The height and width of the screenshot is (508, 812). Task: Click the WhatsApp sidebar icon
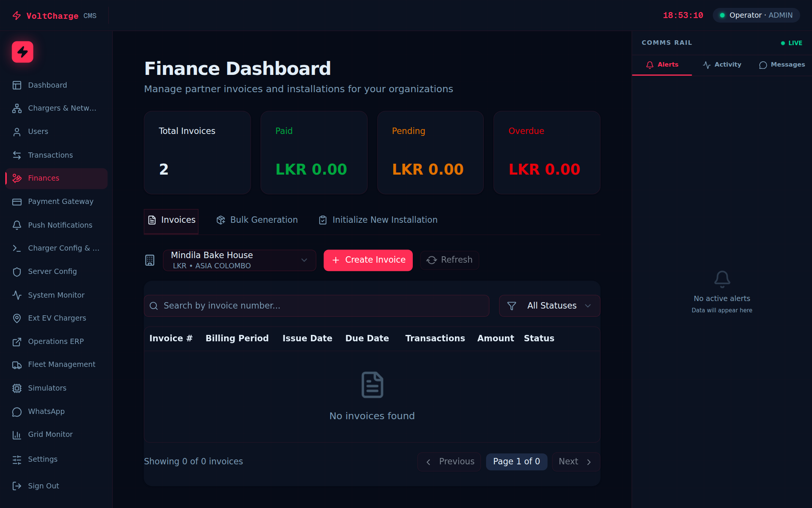pos(17,412)
